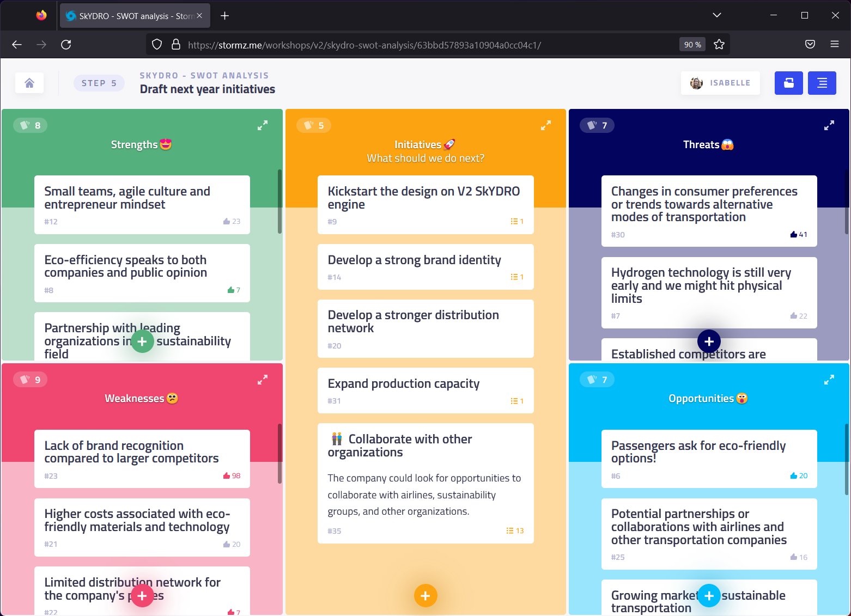This screenshot has width=851, height=616.
Task: Click the STEP 5 badge
Action: point(99,83)
